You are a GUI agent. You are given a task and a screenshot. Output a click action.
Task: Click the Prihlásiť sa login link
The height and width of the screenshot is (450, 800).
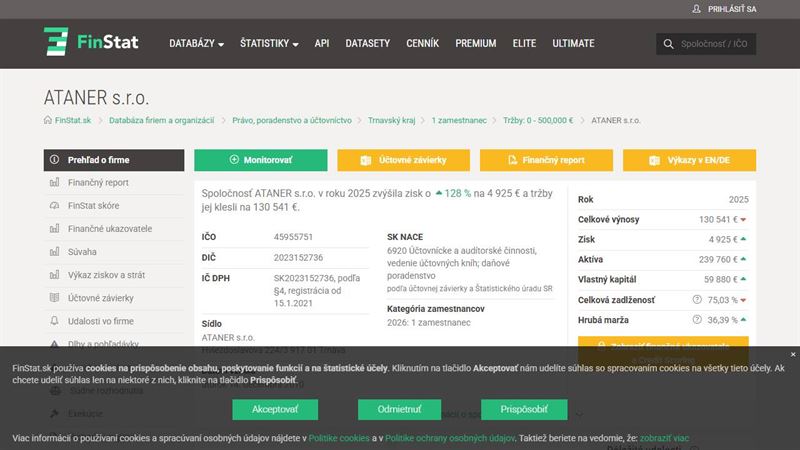[x=732, y=9]
